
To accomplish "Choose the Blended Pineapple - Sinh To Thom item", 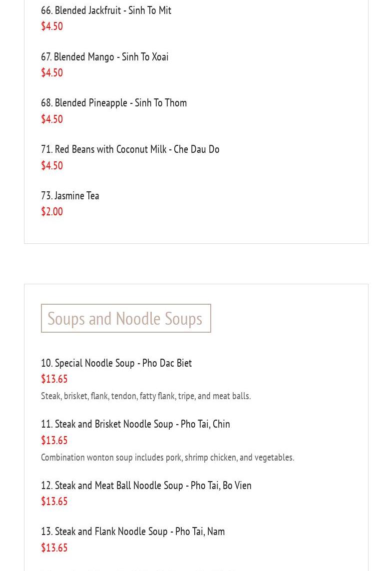I will 114,103.
